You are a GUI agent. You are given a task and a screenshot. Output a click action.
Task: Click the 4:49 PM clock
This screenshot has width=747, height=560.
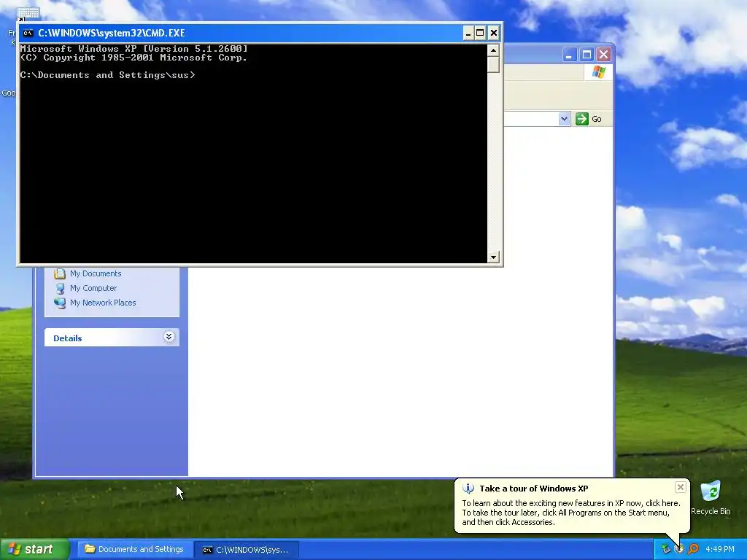(720, 549)
